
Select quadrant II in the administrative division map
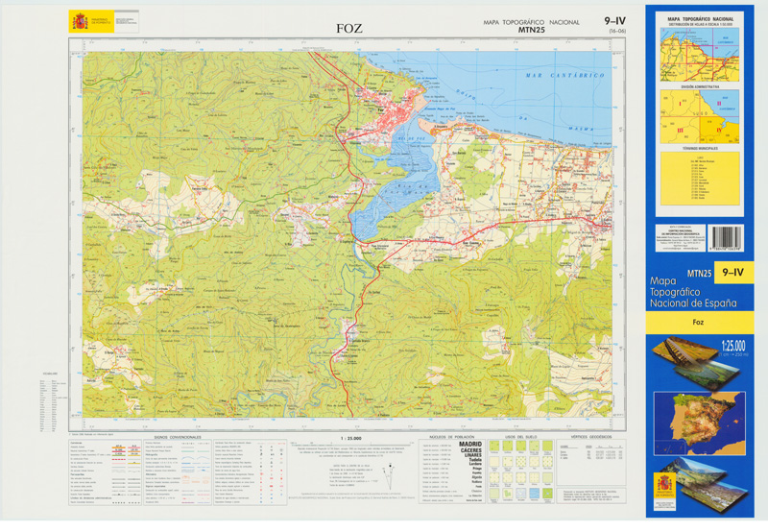coord(718,104)
